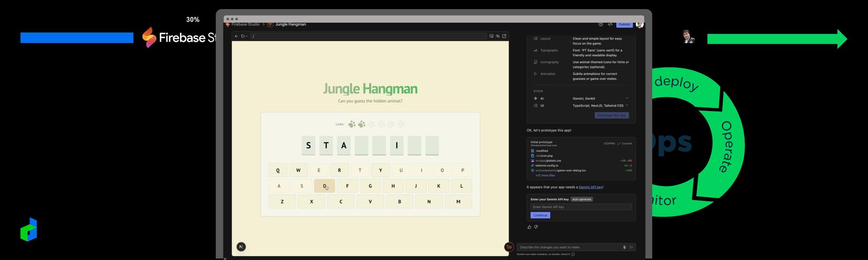Viewport: 868px width, 260px height.
Task: Give thumbs up to the response
Action: pyautogui.click(x=529, y=227)
